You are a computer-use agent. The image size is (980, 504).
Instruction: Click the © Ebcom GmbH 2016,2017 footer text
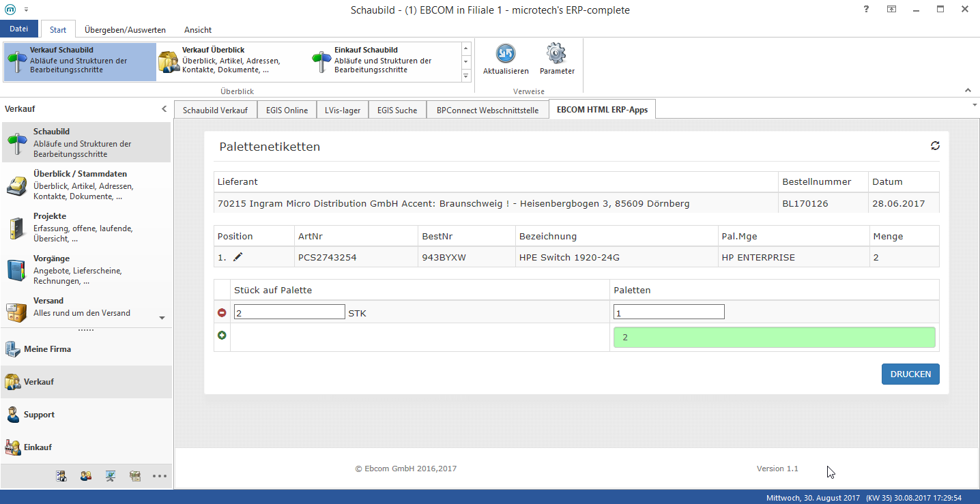[x=406, y=469]
